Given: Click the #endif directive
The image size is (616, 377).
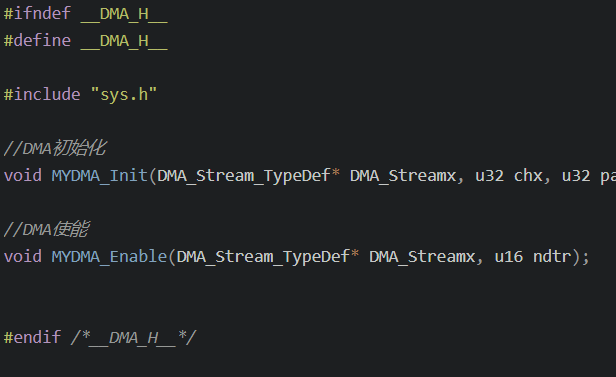Looking at the screenshot, I should tap(33, 337).
